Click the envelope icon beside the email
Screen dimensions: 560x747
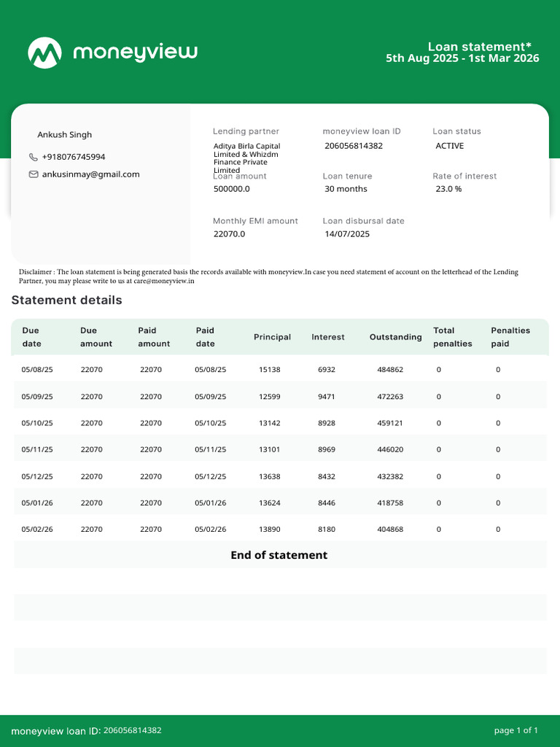tap(34, 174)
